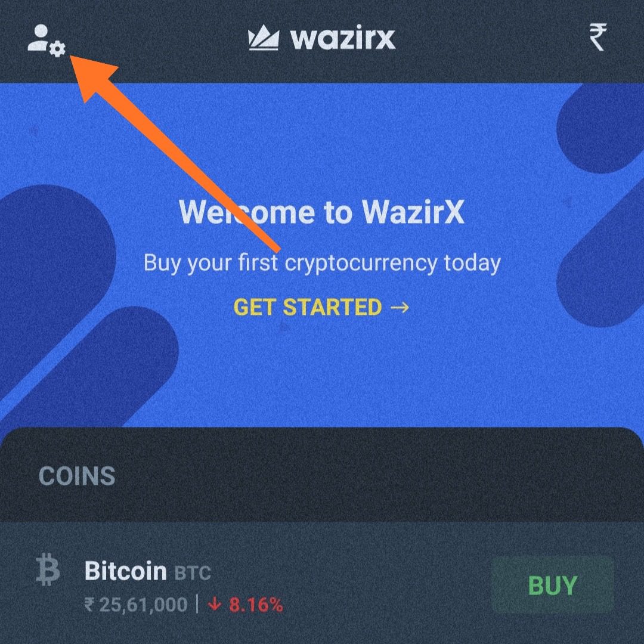The height and width of the screenshot is (644, 644).
Task: Click the red down arrow indicator
Action: point(215,605)
